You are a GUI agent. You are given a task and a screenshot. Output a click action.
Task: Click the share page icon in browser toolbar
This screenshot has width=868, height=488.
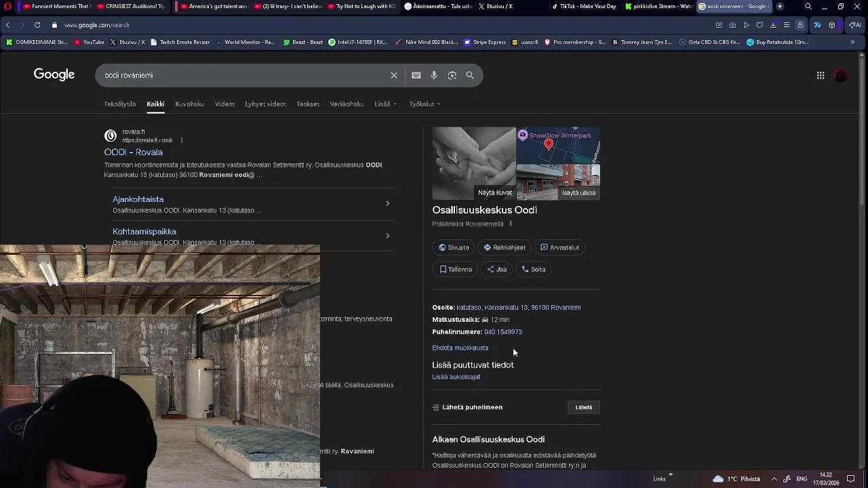point(719,25)
